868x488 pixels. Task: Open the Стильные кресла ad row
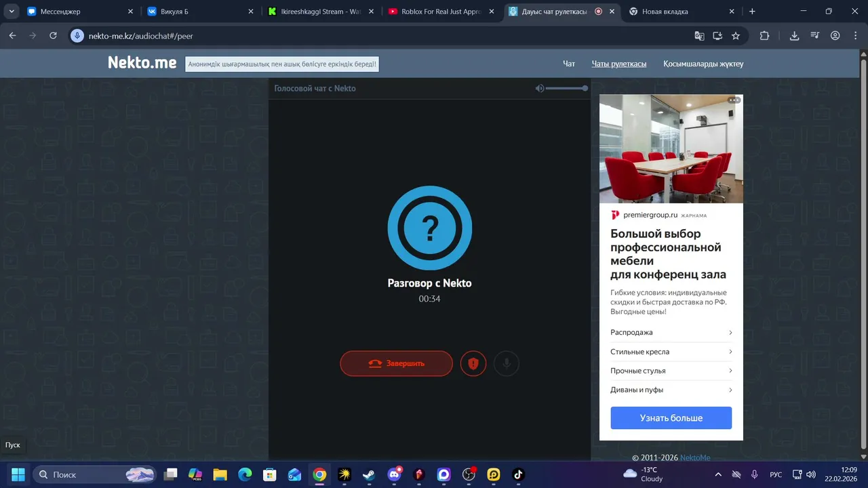pos(671,352)
